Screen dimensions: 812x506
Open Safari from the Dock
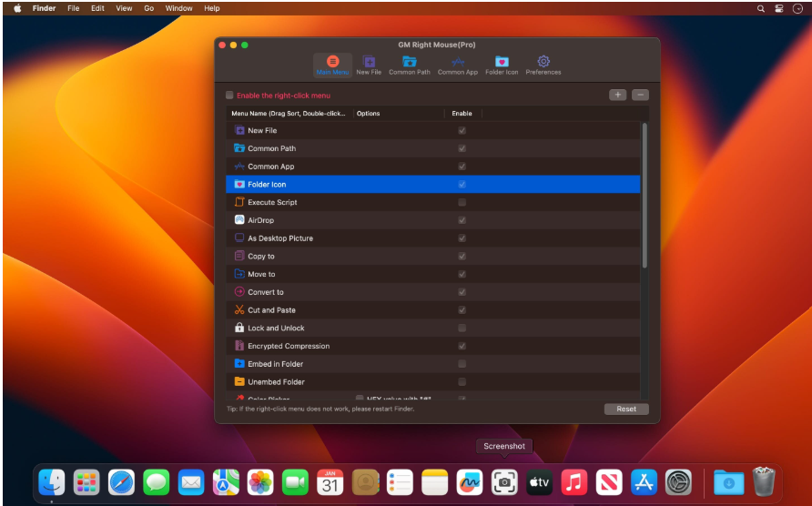click(121, 482)
